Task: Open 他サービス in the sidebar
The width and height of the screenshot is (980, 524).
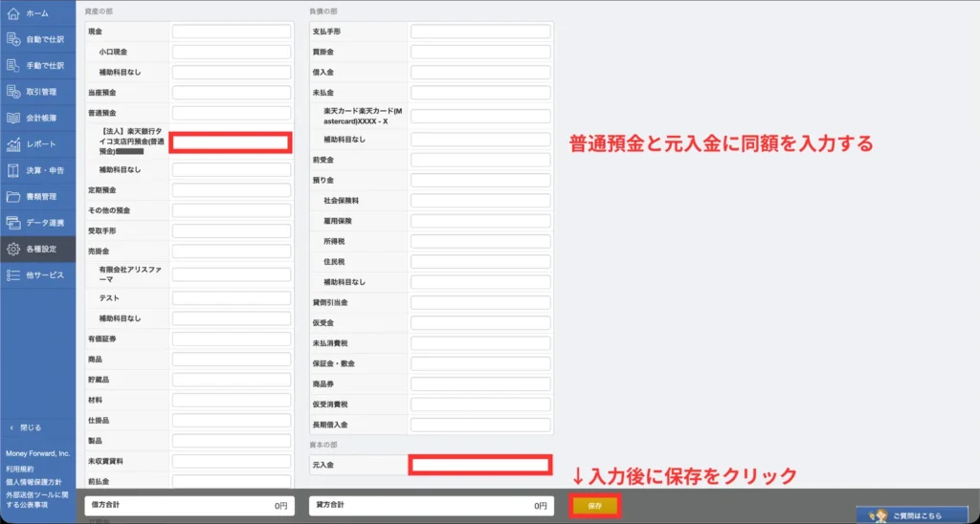Action: click(37, 274)
